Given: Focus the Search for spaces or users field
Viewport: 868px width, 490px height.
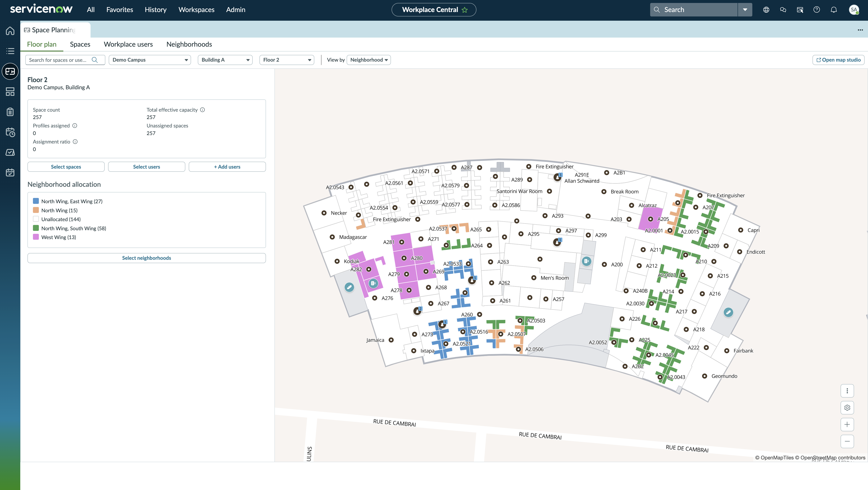Looking at the screenshot, I should click(65, 60).
